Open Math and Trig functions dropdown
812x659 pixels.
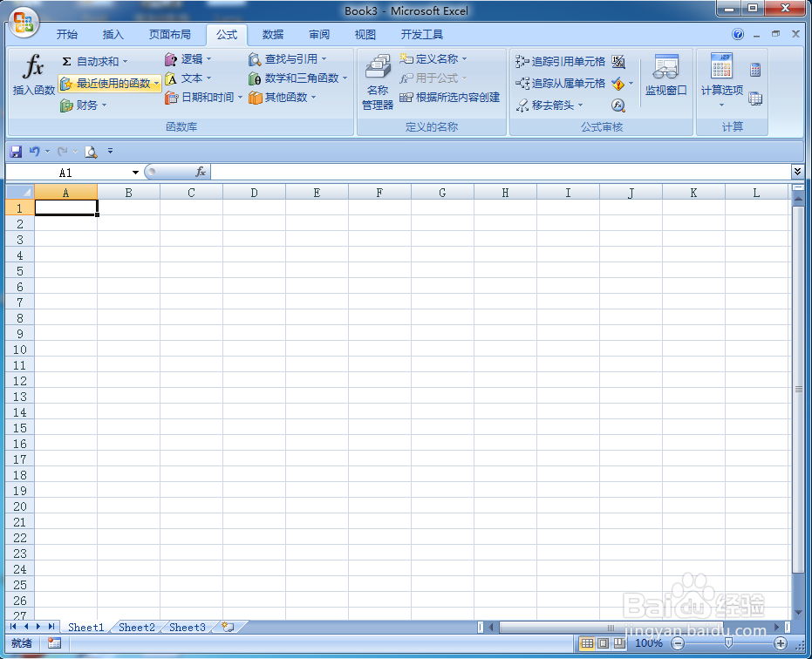(x=297, y=78)
